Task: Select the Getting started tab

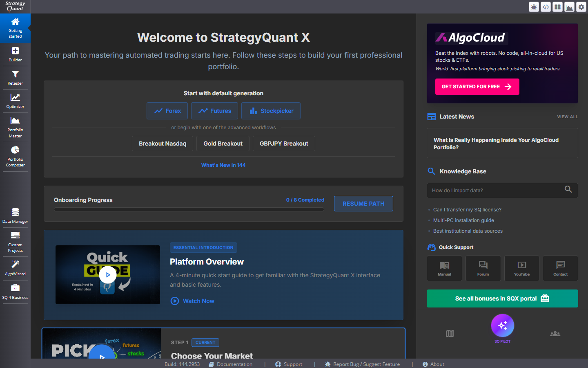Action: point(15,28)
